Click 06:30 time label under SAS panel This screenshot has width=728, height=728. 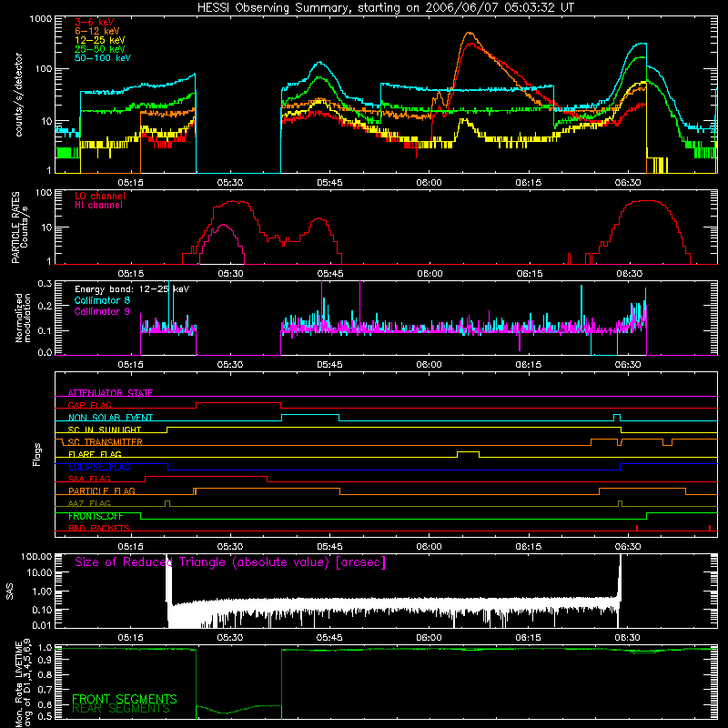tap(628, 638)
